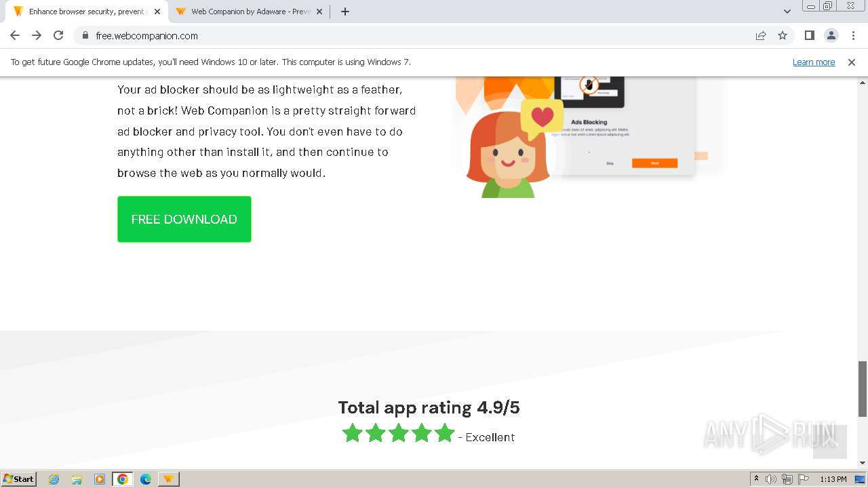Open the Learn more link
Image resolution: width=868 pixels, height=488 pixels.
click(x=814, y=62)
